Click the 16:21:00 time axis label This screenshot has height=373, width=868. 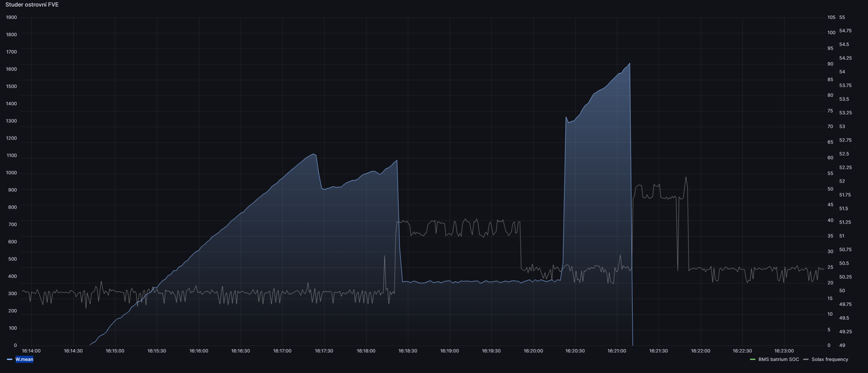(617, 351)
